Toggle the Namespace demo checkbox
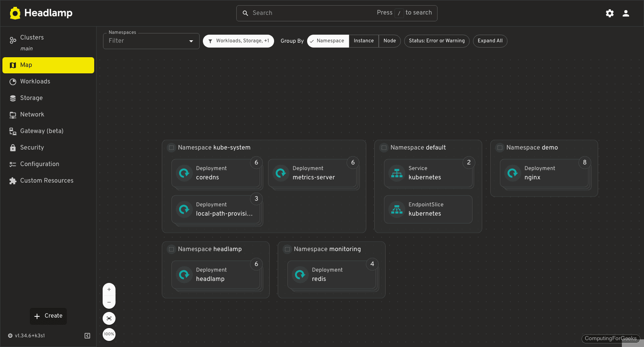The width and height of the screenshot is (644, 347). click(500, 148)
